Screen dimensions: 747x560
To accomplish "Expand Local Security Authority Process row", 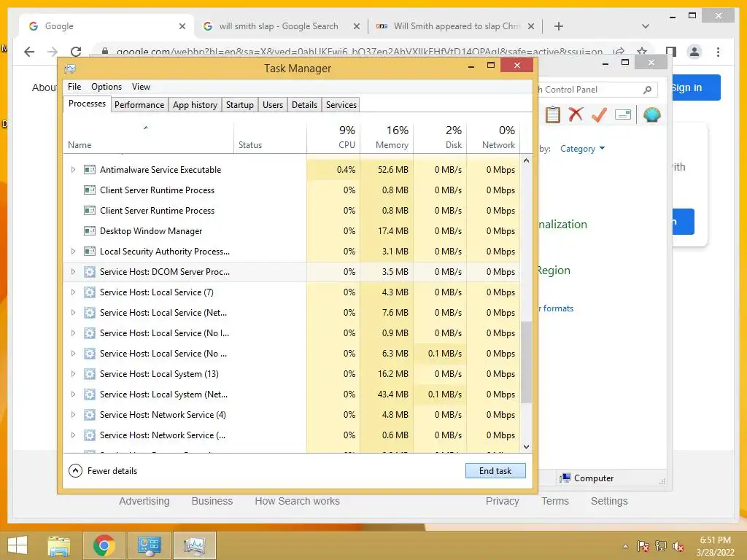I will (x=73, y=252).
